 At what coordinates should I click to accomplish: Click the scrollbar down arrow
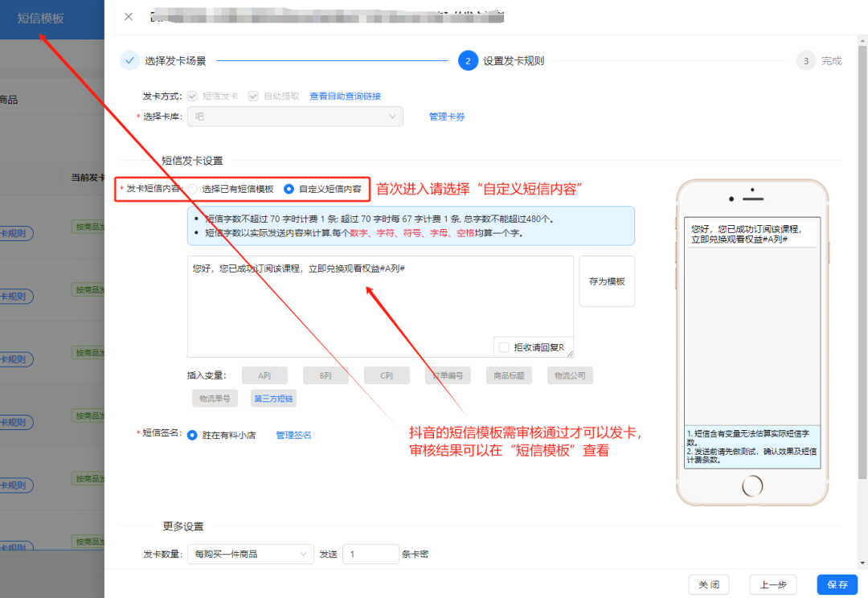tap(862, 563)
